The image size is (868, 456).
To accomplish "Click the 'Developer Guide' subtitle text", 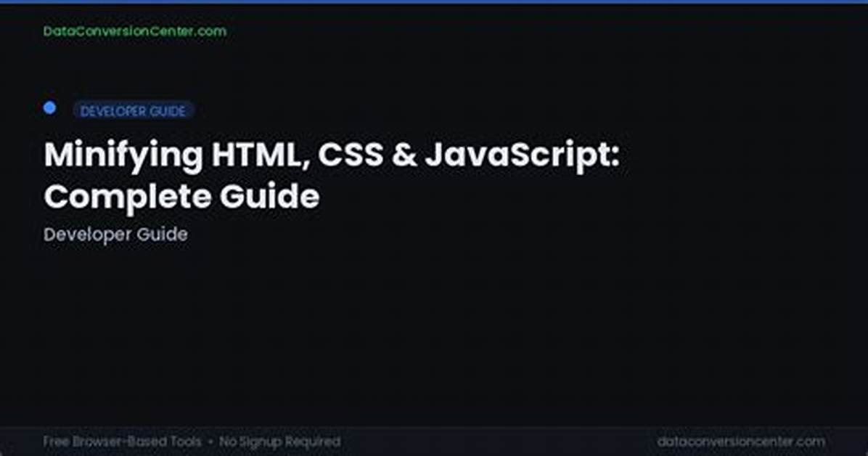I will [x=115, y=235].
